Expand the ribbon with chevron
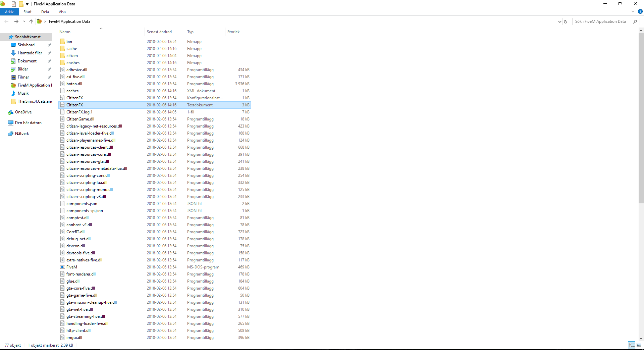 pyautogui.click(x=633, y=12)
